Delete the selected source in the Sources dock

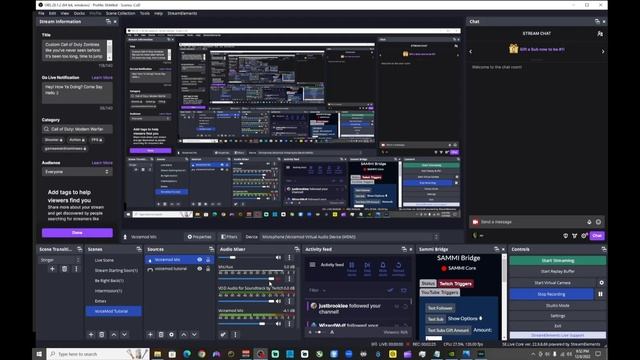pos(161,334)
